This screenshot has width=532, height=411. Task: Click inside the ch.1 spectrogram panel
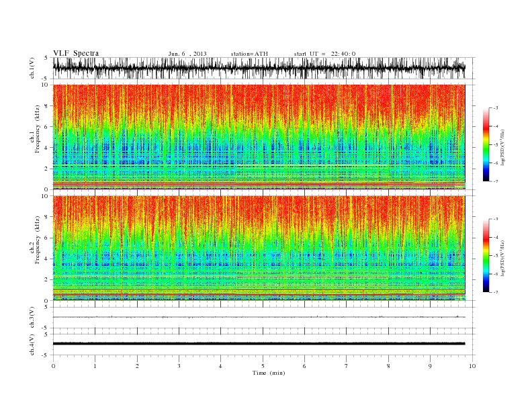[259, 137]
